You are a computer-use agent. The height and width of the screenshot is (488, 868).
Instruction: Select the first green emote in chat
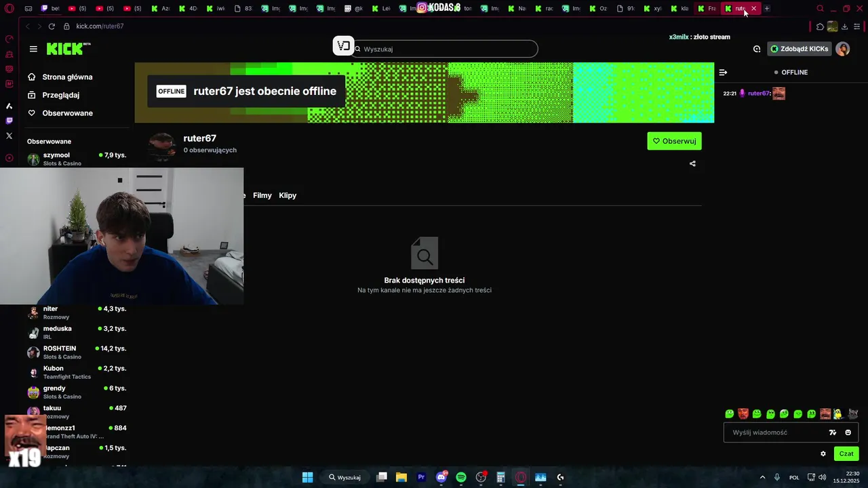(x=730, y=414)
